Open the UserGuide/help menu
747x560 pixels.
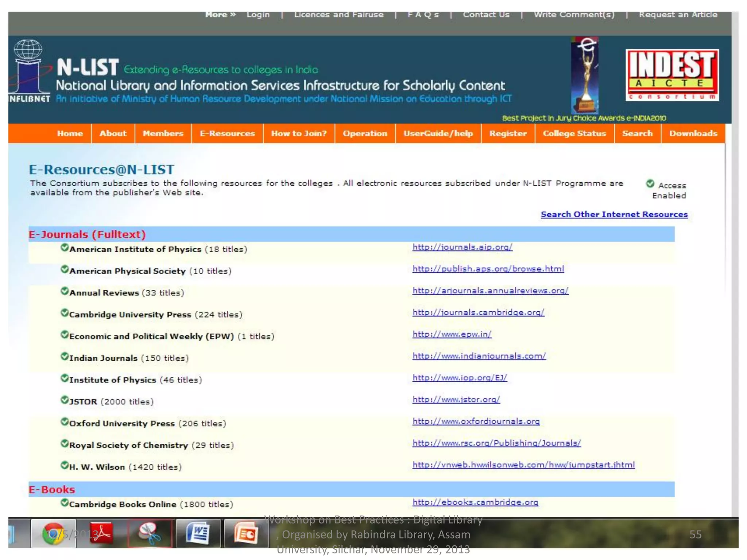[x=438, y=133]
